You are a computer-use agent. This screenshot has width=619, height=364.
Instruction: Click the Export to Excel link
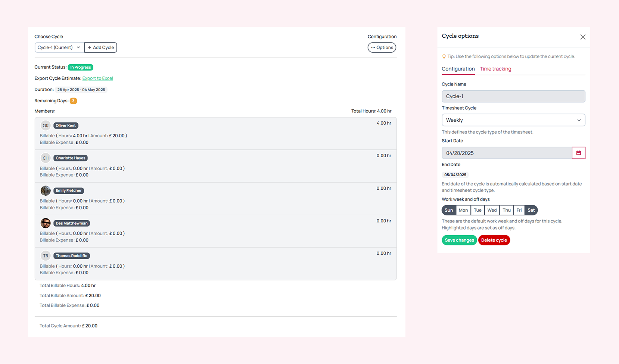(x=97, y=78)
